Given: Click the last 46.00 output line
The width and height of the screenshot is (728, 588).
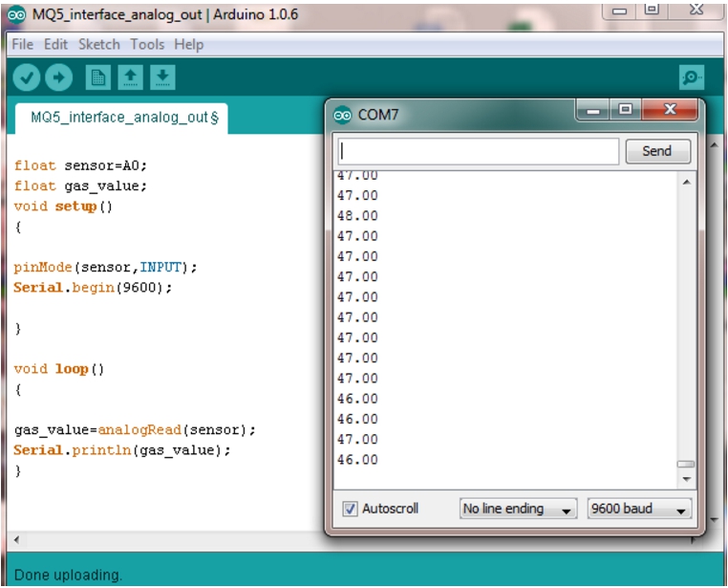Looking at the screenshot, I should tap(357, 460).
